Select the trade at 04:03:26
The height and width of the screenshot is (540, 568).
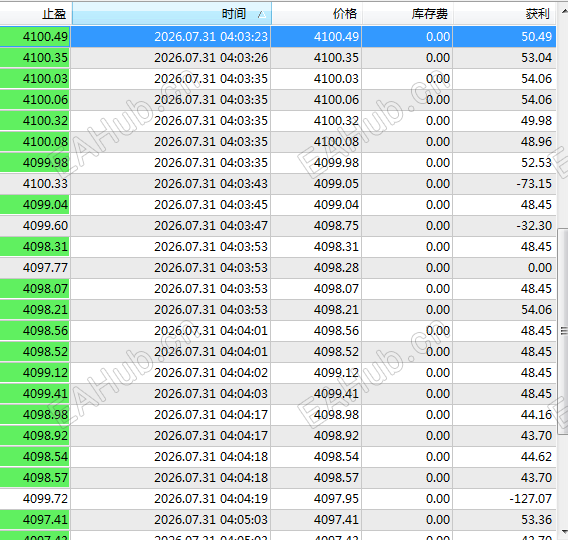point(278,58)
